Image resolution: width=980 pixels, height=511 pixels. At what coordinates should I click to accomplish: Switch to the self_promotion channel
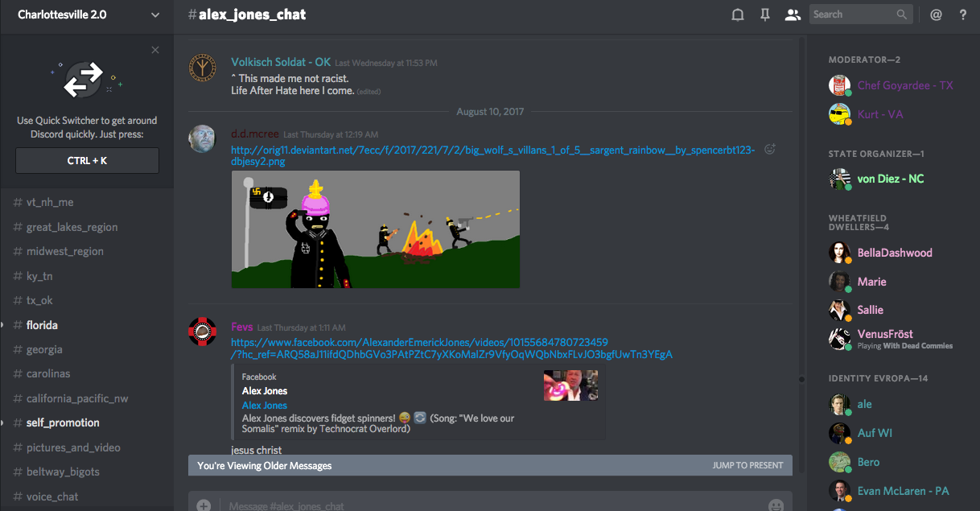point(62,422)
